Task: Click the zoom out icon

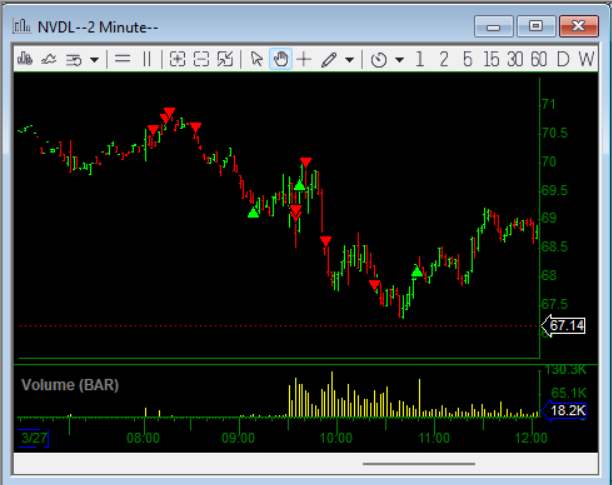Action: pos(201,59)
